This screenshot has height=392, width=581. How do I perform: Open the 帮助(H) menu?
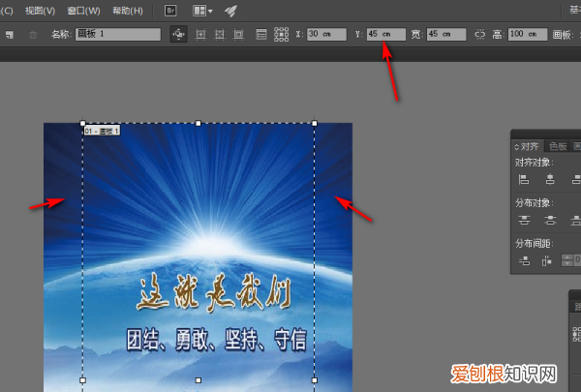(x=128, y=11)
